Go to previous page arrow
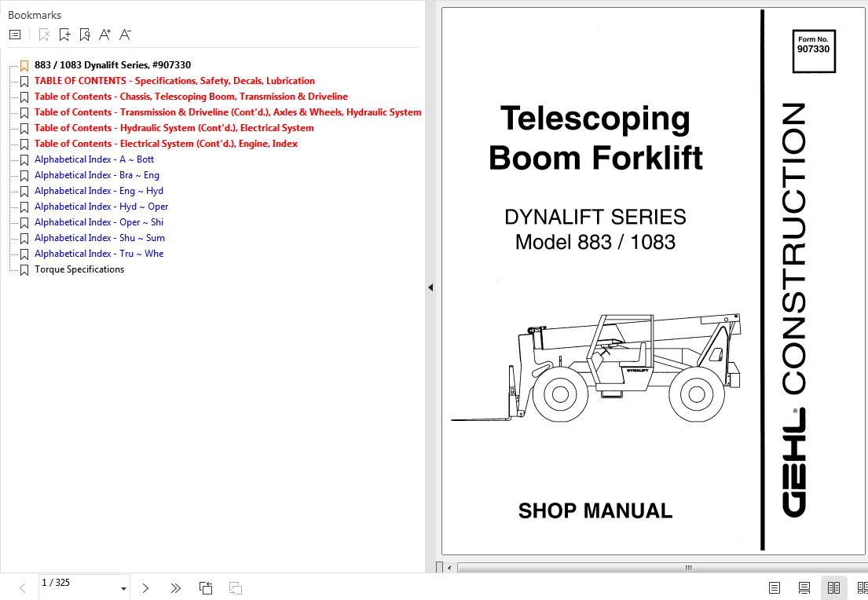 point(22,587)
